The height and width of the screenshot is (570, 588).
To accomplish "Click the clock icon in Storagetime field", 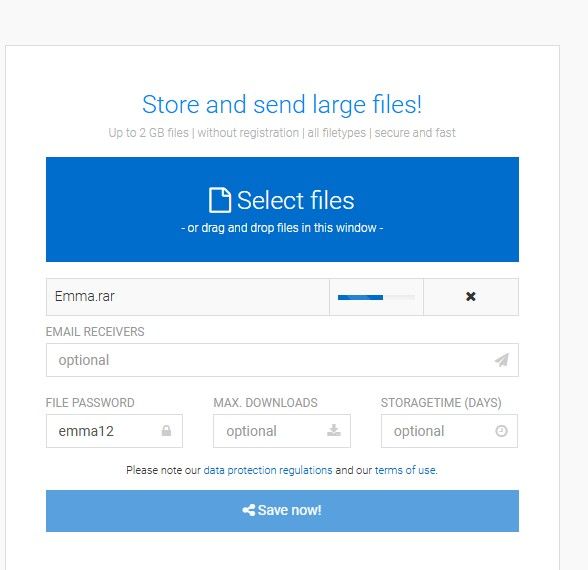I will tap(501, 430).
